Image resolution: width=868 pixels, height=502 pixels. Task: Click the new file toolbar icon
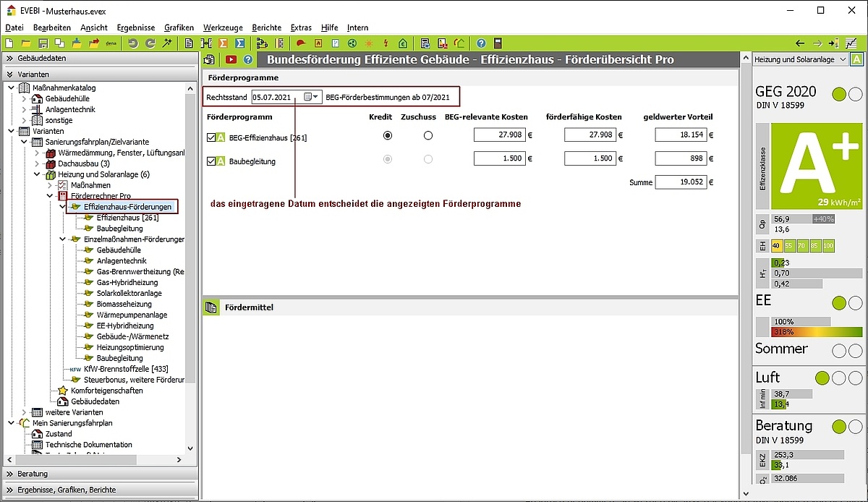(x=9, y=43)
